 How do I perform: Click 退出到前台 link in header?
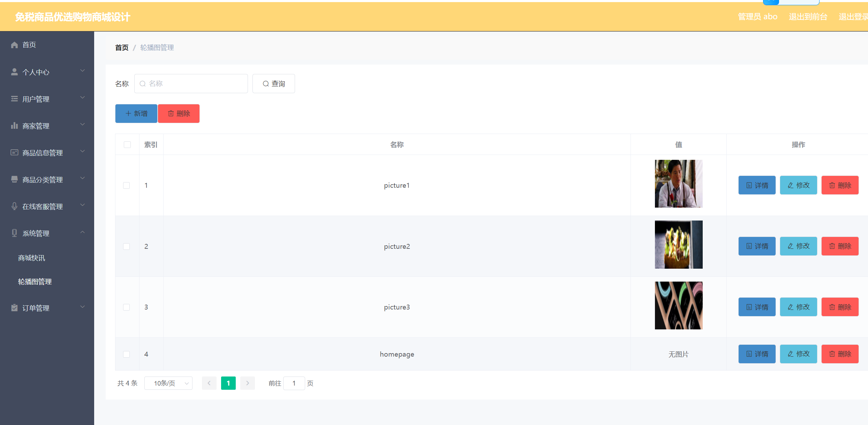coord(808,17)
